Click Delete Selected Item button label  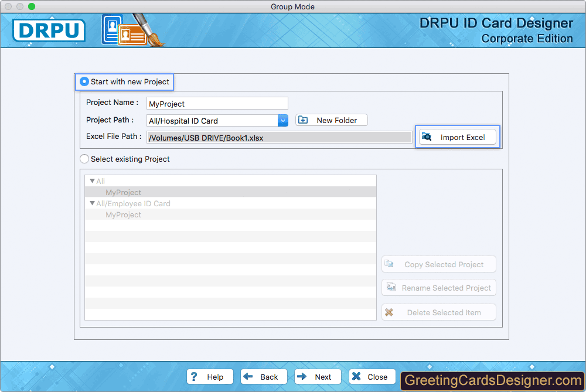pos(444,312)
